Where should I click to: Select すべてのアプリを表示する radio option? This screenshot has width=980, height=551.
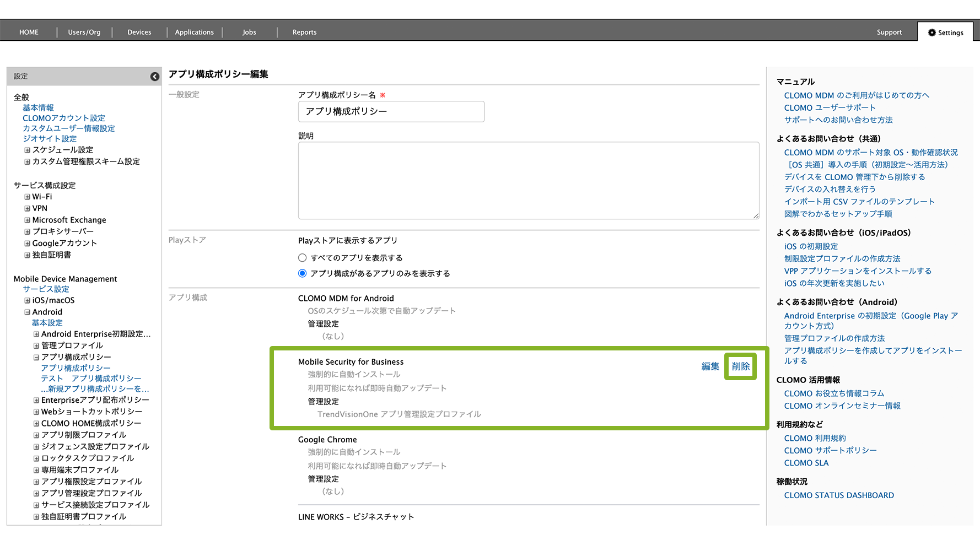tap(302, 258)
